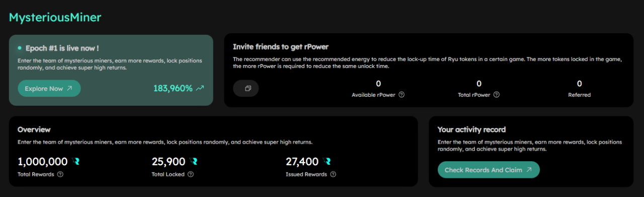This screenshot has width=644, height=197.
Task: Click the MysteriousMiner title
Action: click(55, 17)
